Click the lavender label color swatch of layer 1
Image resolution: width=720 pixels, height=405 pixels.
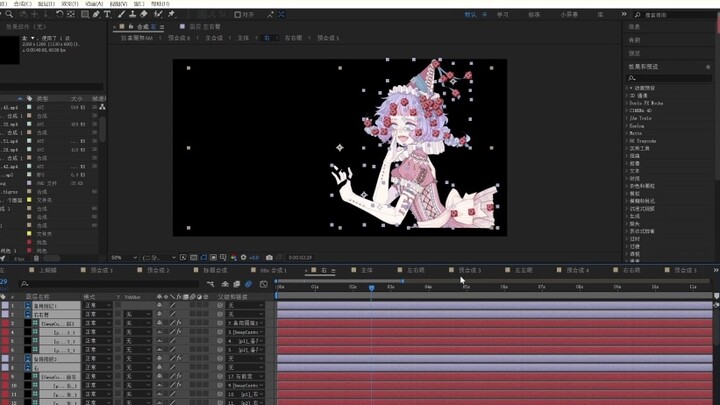point(5,305)
